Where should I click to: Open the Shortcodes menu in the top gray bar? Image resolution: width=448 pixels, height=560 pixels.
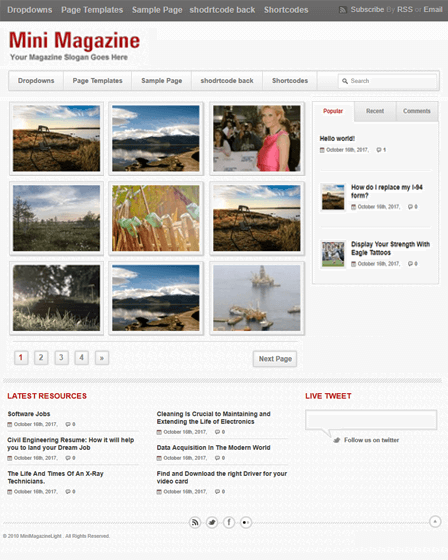coord(286,10)
